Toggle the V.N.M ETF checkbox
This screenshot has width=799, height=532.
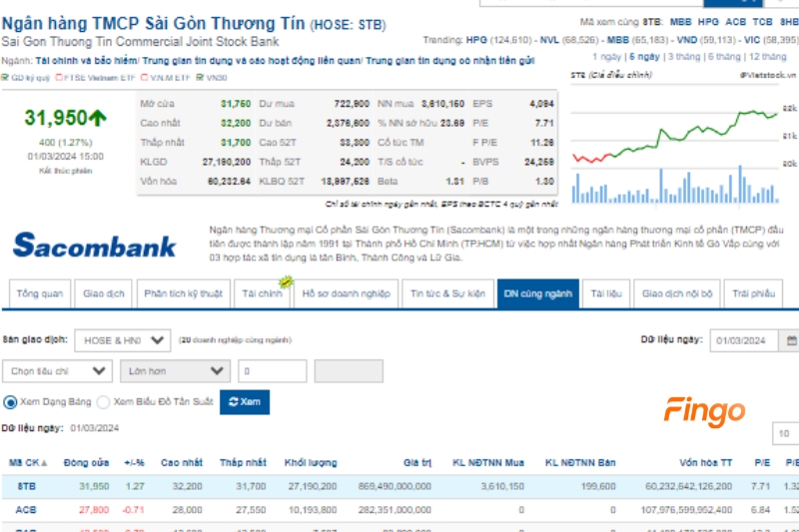click(x=144, y=78)
